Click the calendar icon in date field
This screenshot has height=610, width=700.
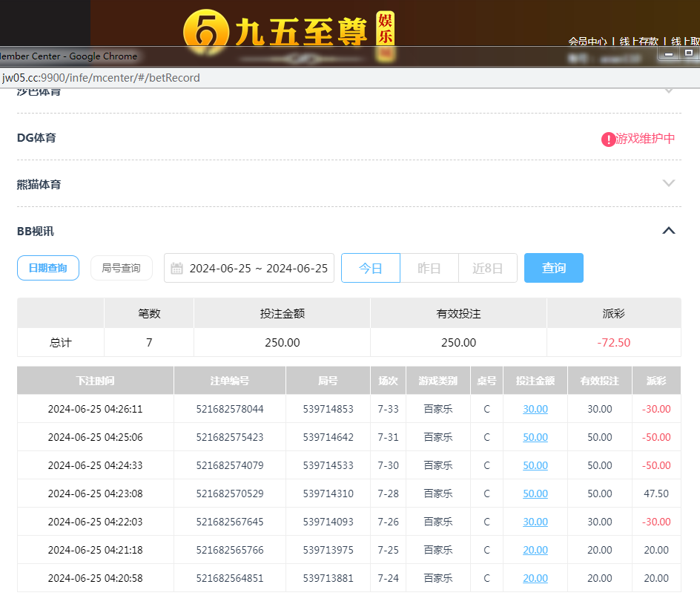point(176,269)
